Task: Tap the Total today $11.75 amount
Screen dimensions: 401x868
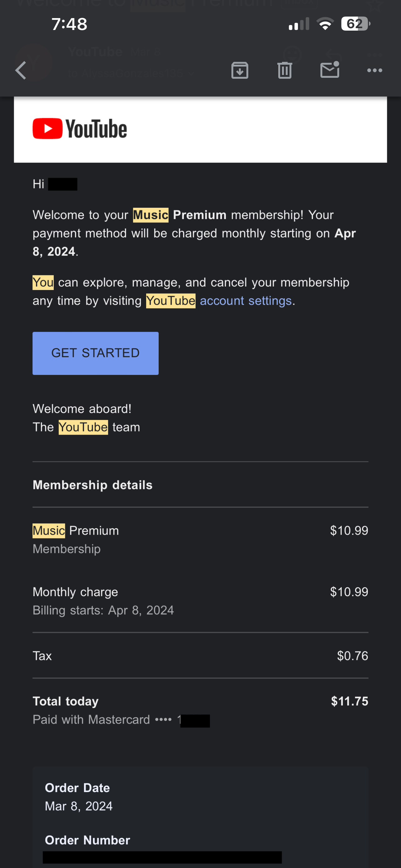Action: (349, 701)
